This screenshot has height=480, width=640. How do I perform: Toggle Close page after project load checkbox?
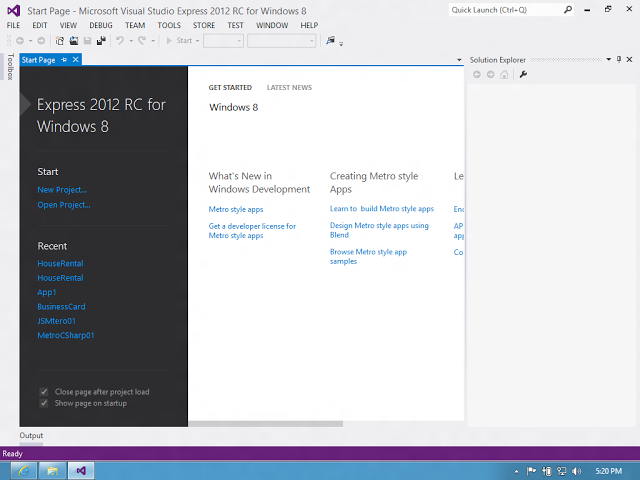(44, 392)
